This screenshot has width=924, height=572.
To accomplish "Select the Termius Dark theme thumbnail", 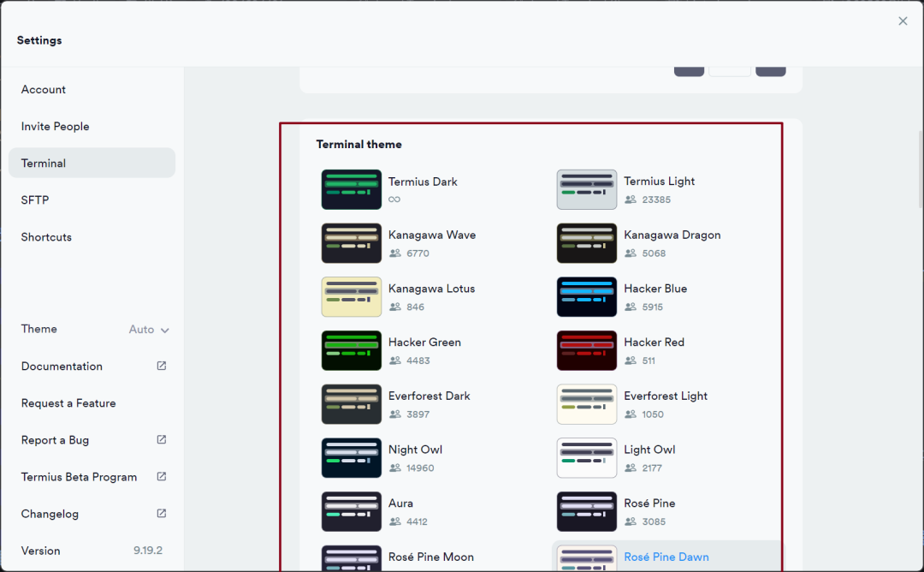I will [x=352, y=190].
